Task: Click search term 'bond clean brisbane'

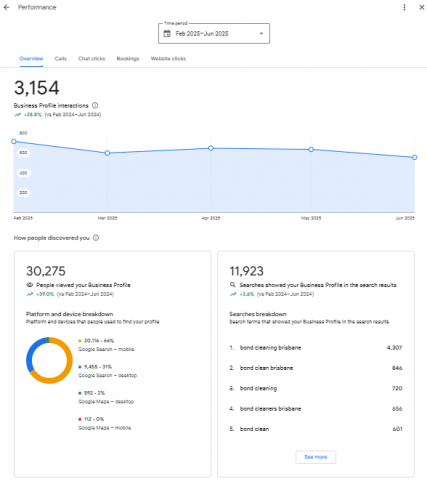Action: pyautogui.click(x=266, y=368)
